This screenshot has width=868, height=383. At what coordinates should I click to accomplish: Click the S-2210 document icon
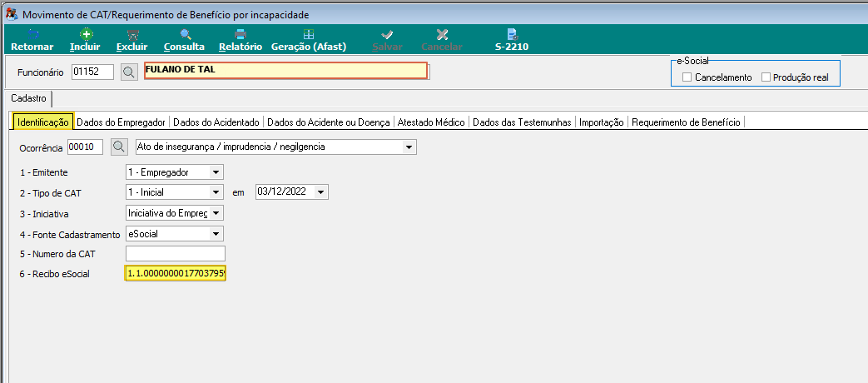coord(512,34)
